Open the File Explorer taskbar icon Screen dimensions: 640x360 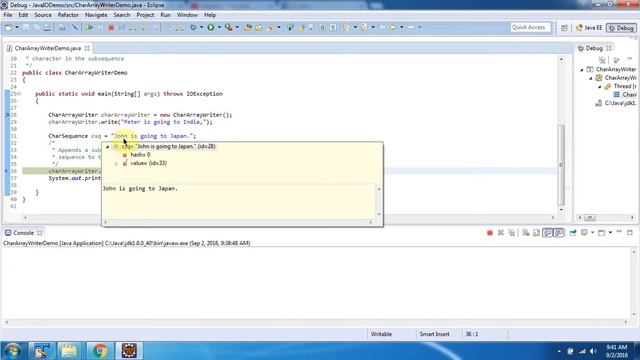69,351
